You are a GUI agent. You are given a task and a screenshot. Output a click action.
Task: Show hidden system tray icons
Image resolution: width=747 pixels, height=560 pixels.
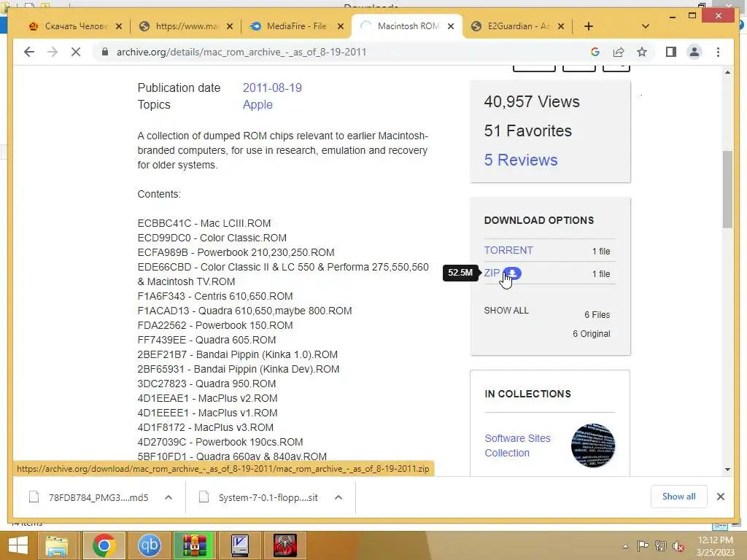[625, 546]
